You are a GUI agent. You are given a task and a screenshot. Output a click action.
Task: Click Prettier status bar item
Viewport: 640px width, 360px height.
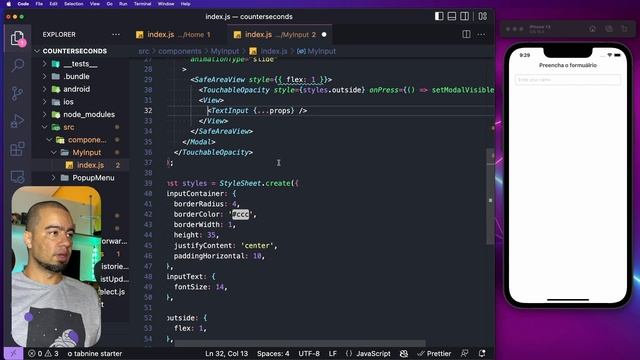[x=434, y=353]
